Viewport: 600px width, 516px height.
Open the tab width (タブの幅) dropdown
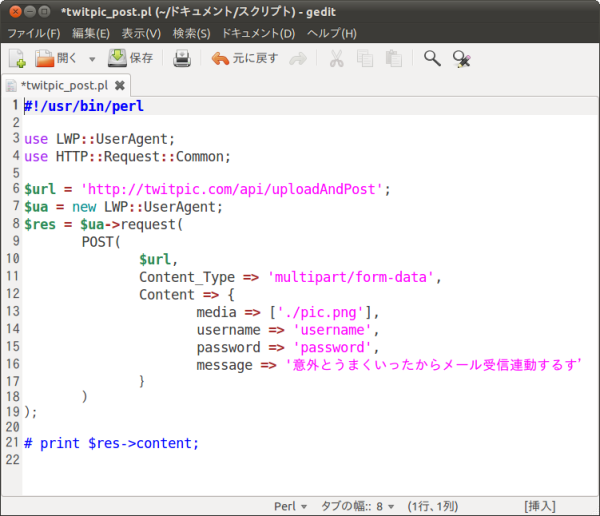point(357,506)
